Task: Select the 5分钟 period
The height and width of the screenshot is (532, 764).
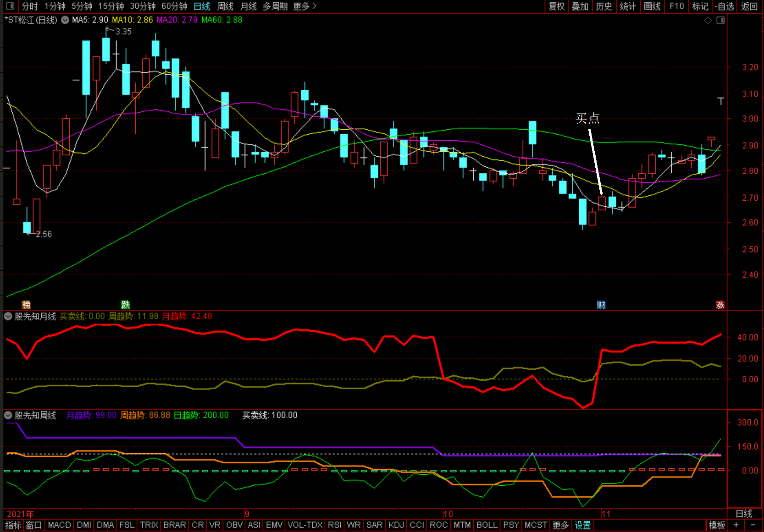Action: (82, 6)
